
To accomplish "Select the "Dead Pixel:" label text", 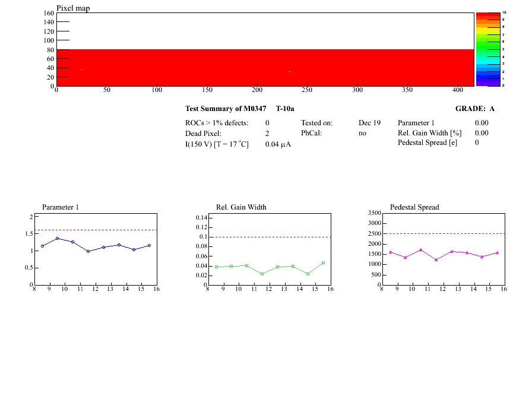I will pyautogui.click(x=202, y=134).
